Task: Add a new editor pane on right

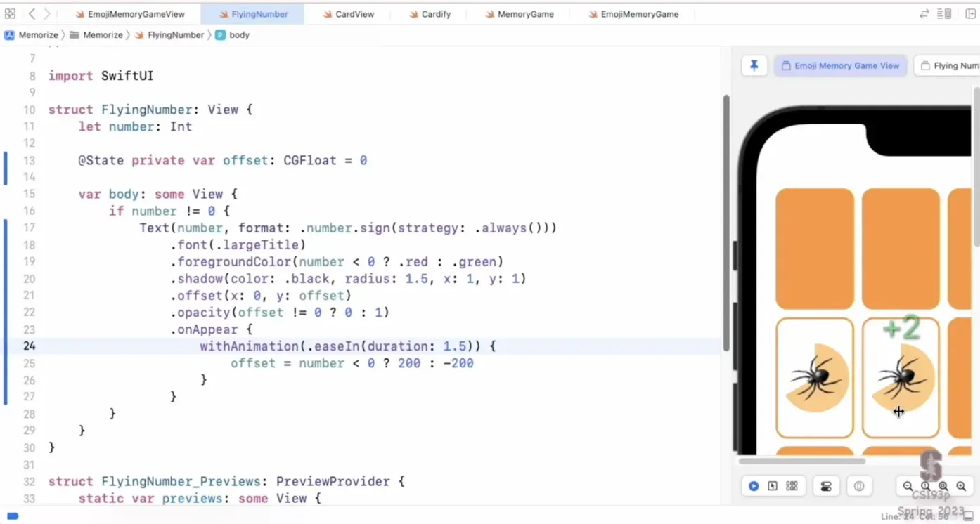Action: (971, 14)
